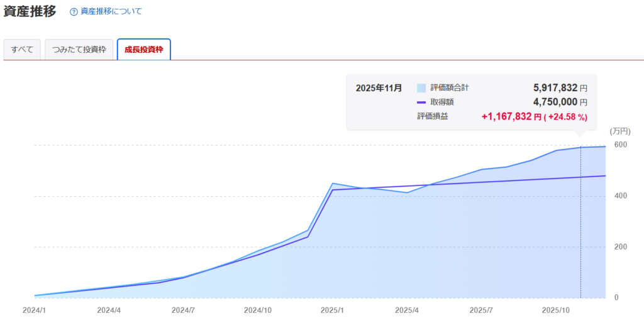Click the light blue 評価額合計 legend swatch

[421, 88]
